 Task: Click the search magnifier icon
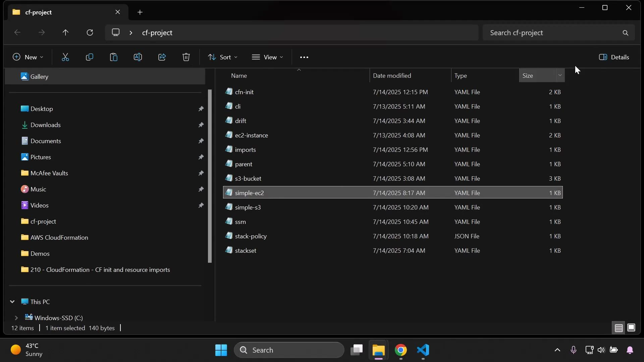625,33
